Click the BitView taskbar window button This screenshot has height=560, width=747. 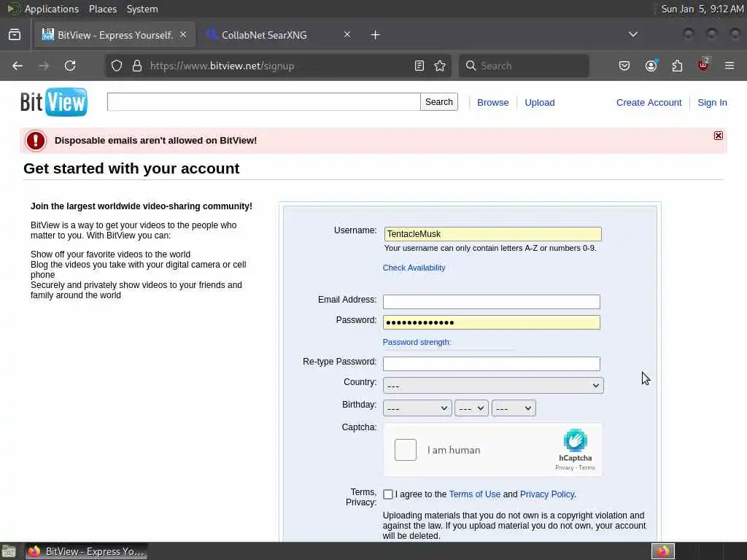[86, 551]
